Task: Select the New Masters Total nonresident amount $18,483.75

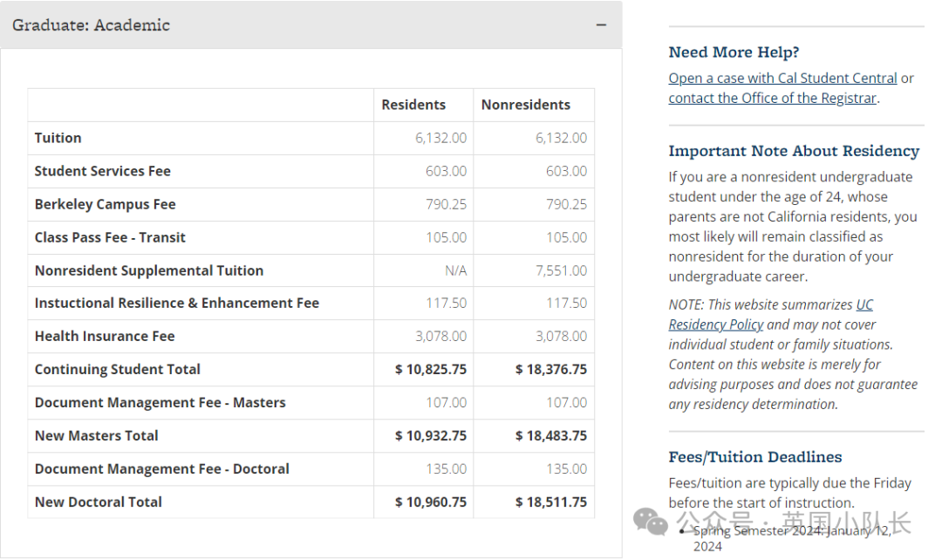Action: [x=551, y=435]
